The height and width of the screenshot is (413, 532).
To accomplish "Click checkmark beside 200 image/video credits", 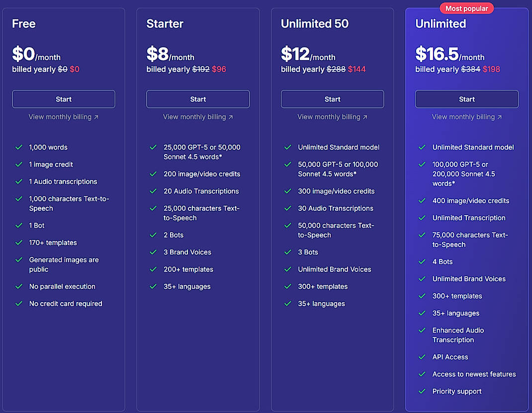I will click(153, 174).
